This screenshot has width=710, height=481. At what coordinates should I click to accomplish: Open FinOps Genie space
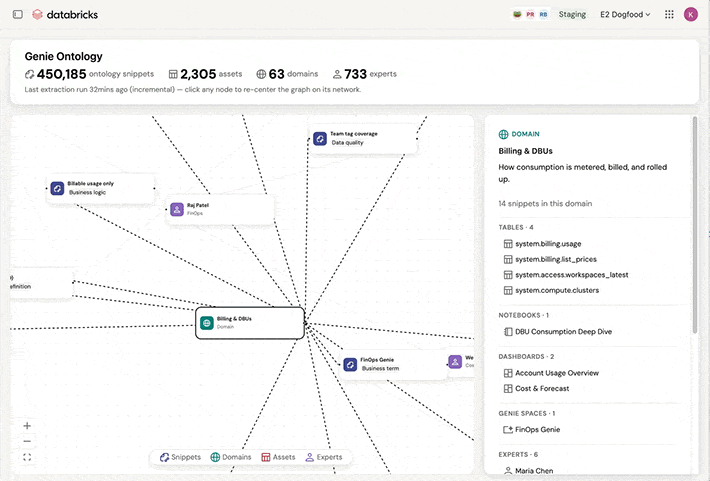click(532, 429)
